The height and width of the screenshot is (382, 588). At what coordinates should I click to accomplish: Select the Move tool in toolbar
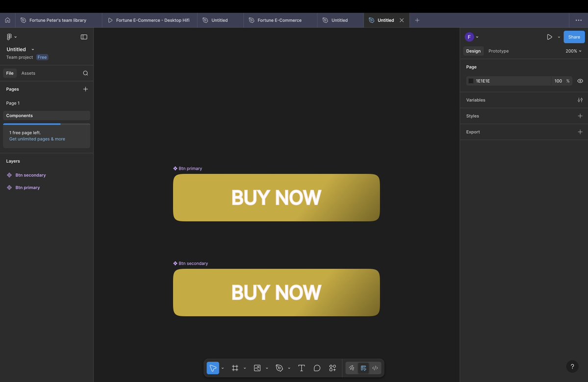pos(213,368)
